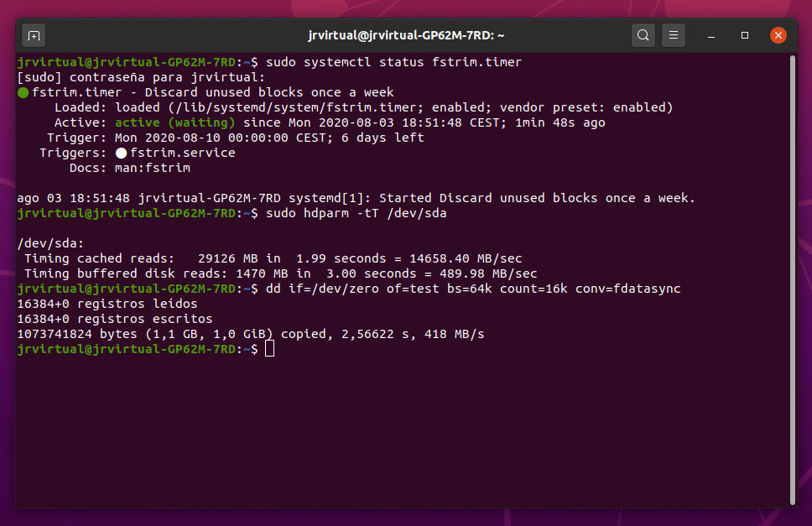Click the green dot beside fstrim.timer
The height and width of the screenshot is (526, 812).
(x=23, y=93)
